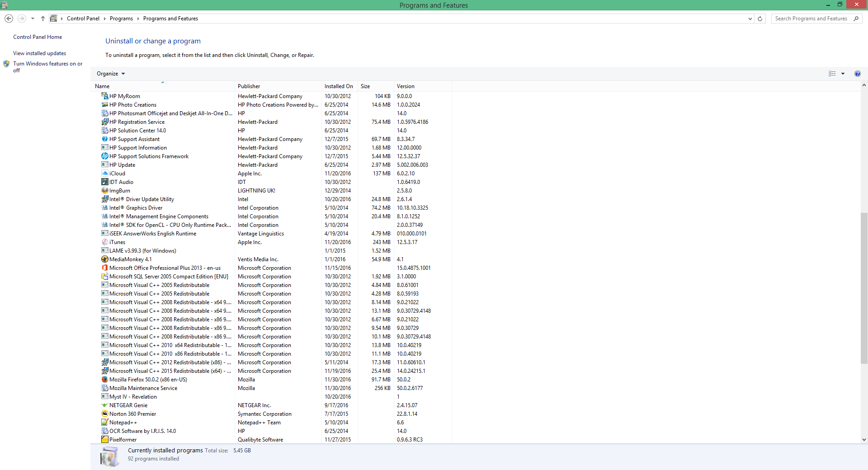Click the scrollbar up arrow

tap(864, 85)
